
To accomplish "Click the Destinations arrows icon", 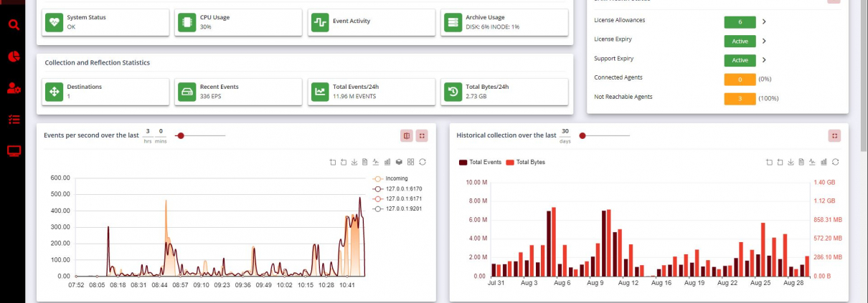I will click(54, 91).
